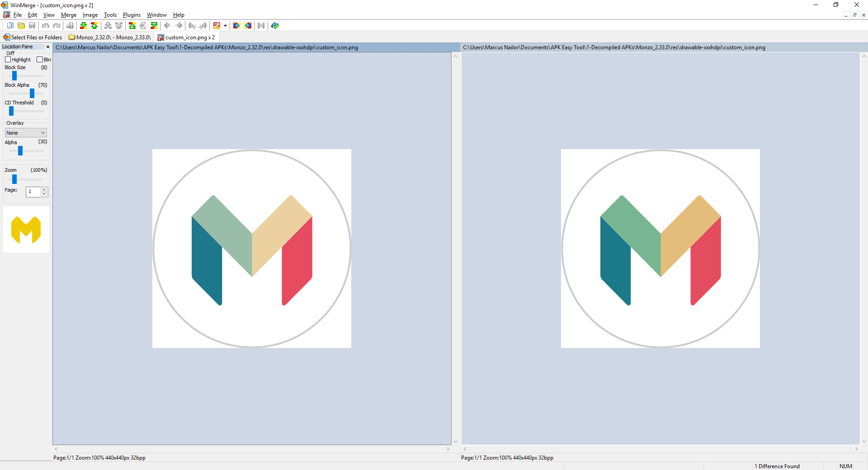Click the Zoom slider handle

coord(14,179)
